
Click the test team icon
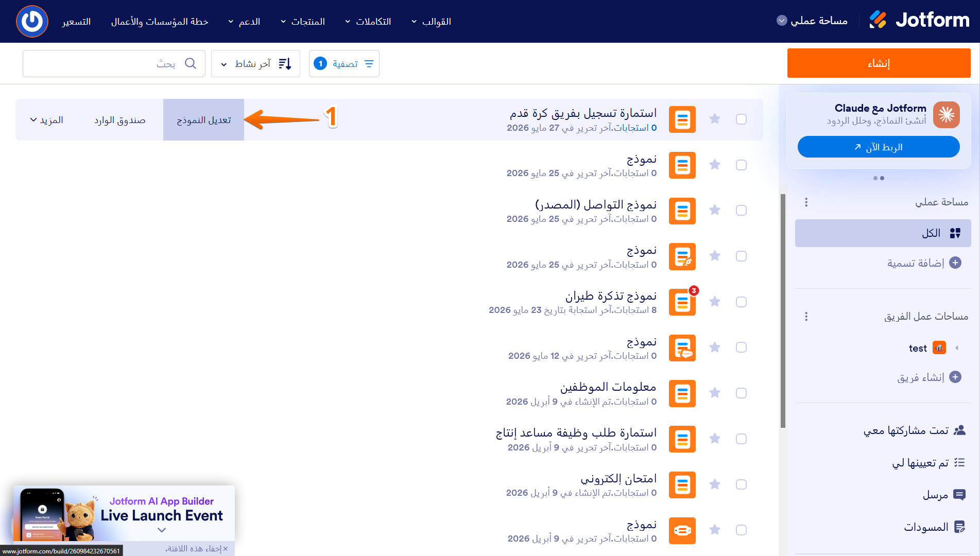click(x=939, y=348)
